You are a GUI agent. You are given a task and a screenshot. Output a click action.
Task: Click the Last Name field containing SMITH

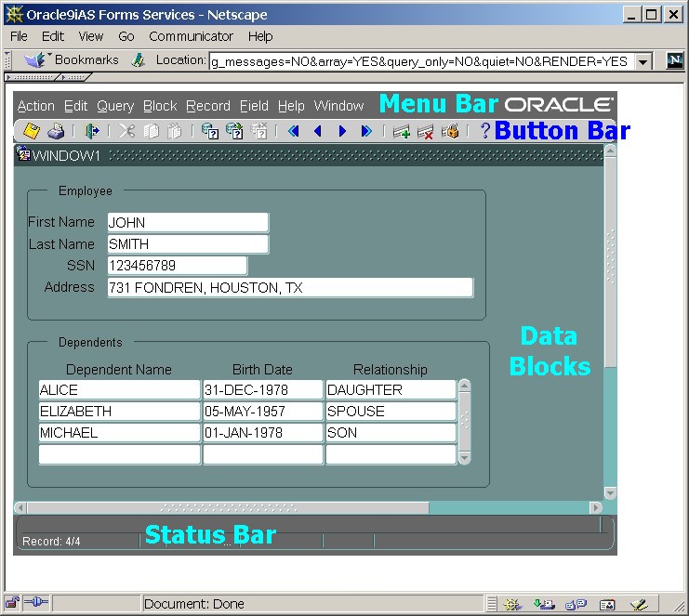(188, 244)
